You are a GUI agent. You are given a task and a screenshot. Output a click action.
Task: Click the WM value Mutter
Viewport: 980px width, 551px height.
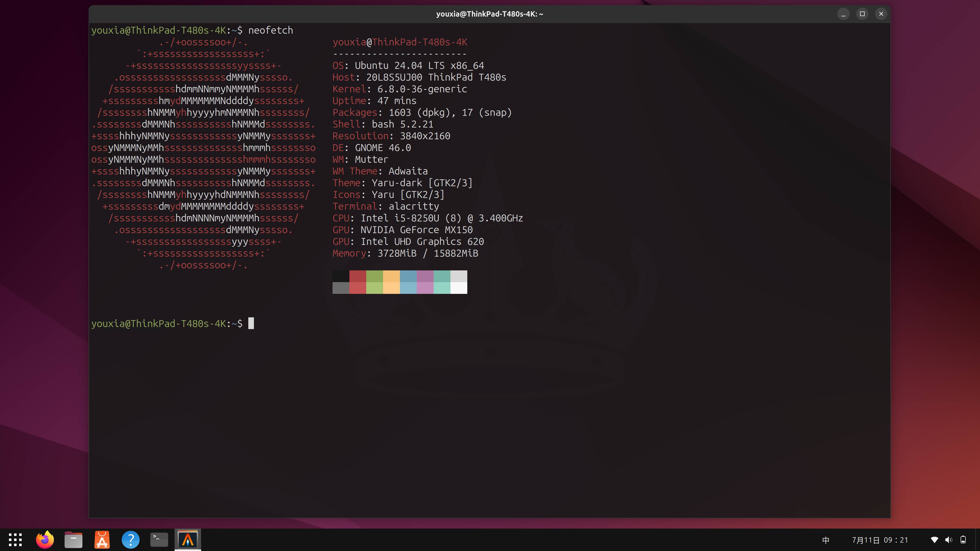click(x=371, y=159)
